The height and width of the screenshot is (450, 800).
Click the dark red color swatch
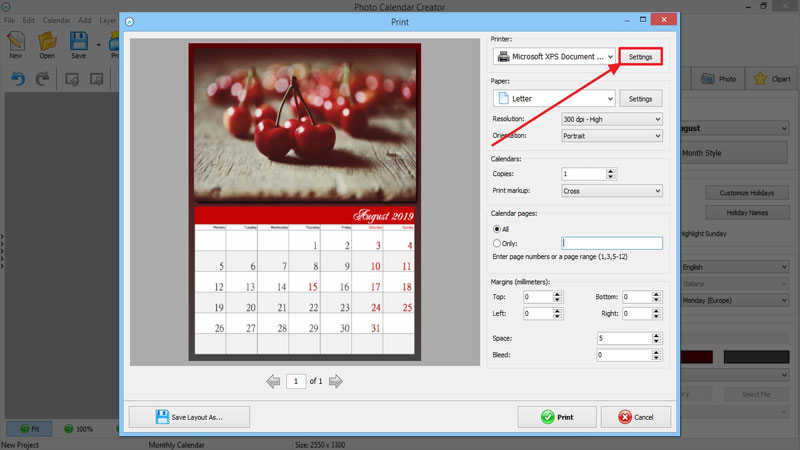696,357
